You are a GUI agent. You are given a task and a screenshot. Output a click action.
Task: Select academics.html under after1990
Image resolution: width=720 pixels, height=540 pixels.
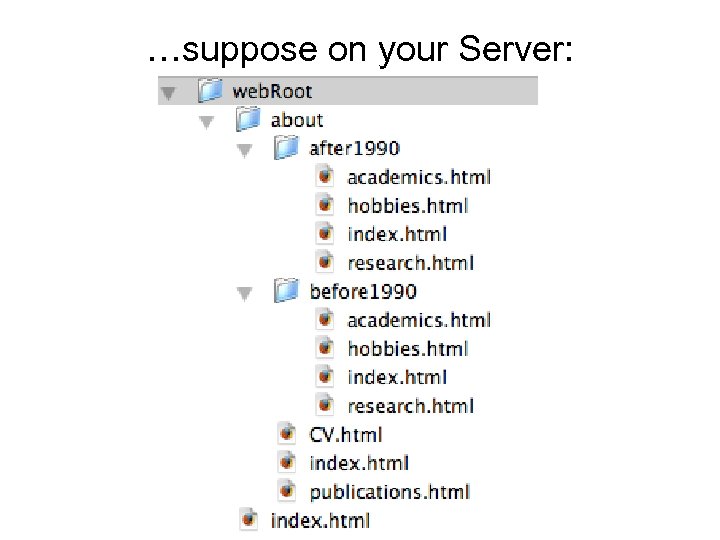[x=418, y=177]
